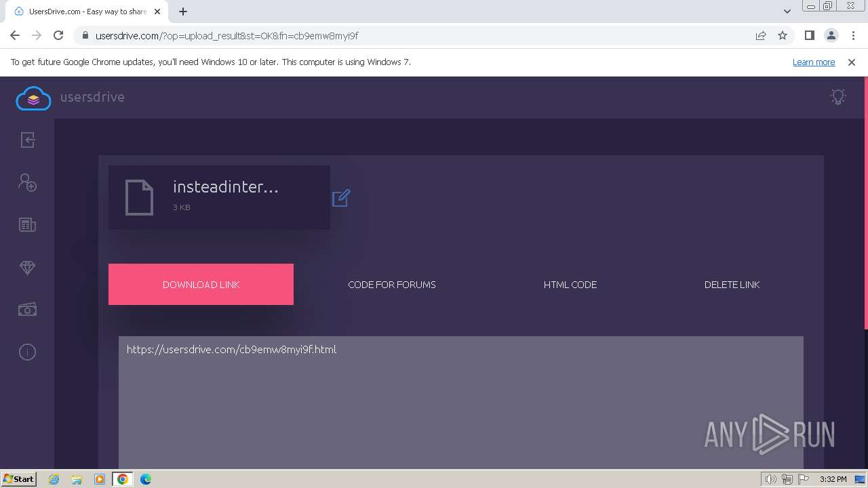The image size is (868, 488).
Task: Toggle Chrome side panel
Action: (x=809, y=35)
